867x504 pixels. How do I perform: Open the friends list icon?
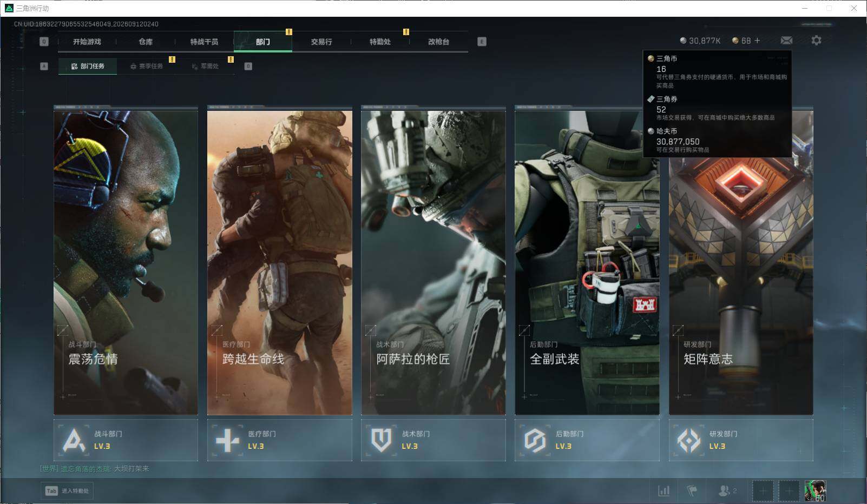(x=727, y=490)
